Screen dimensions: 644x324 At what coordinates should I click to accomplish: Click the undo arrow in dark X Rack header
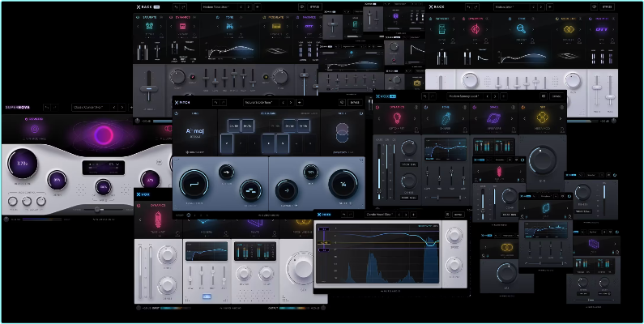[x=177, y=7]
